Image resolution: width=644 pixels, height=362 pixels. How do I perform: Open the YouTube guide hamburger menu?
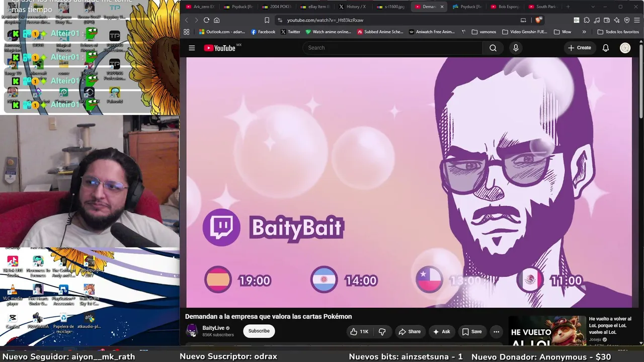192,48
